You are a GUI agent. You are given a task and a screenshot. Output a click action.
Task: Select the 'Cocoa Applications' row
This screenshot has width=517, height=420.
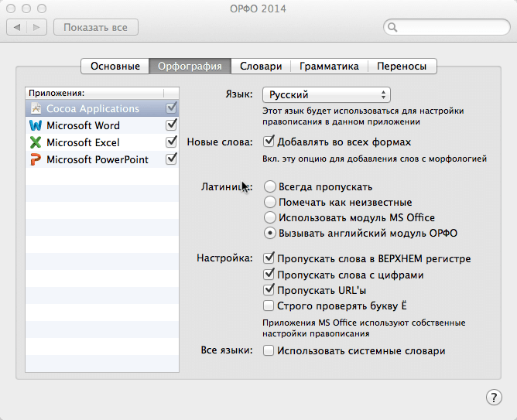tap(102, 108)
